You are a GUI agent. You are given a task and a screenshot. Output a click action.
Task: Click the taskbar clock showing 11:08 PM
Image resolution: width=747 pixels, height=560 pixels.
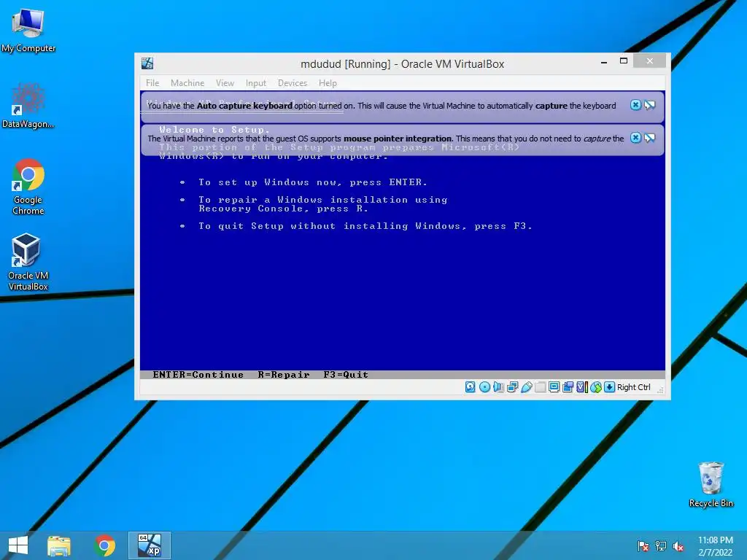(716, 545)
